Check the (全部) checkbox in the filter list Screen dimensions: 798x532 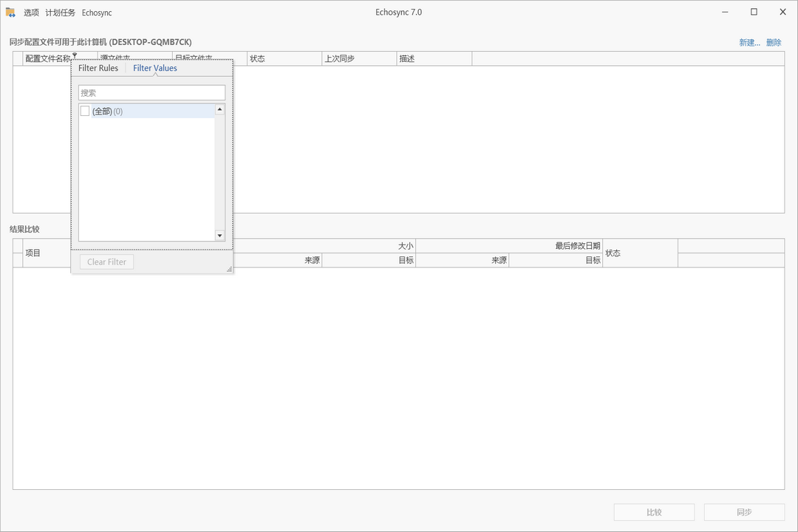pos(84,109)
